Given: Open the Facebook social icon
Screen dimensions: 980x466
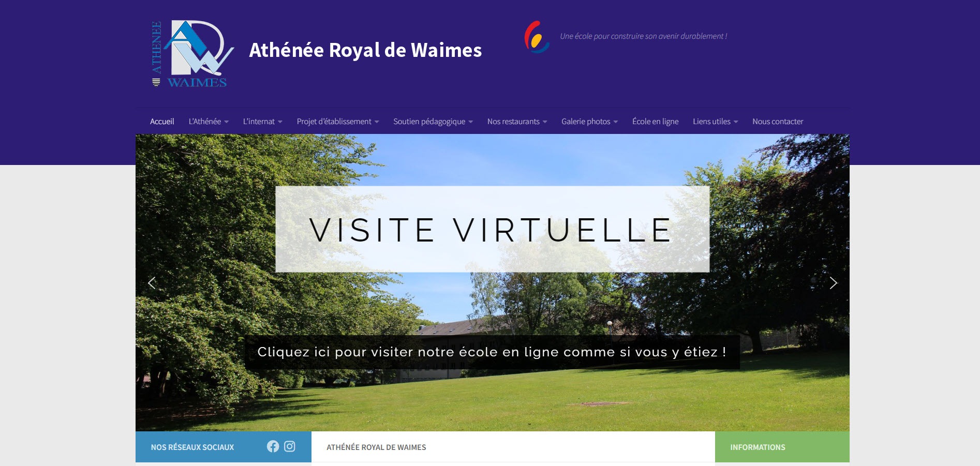Looking at the screenshot, I should coord(273,446).
